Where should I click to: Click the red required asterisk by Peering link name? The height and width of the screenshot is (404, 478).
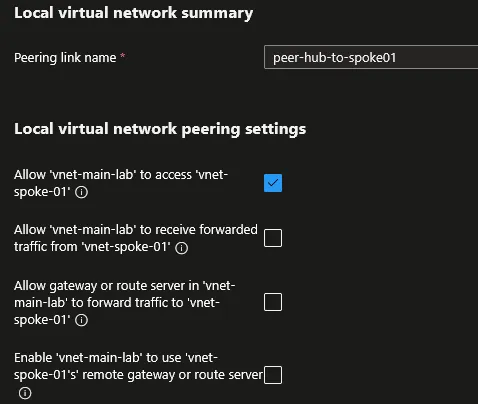[123, 56]
